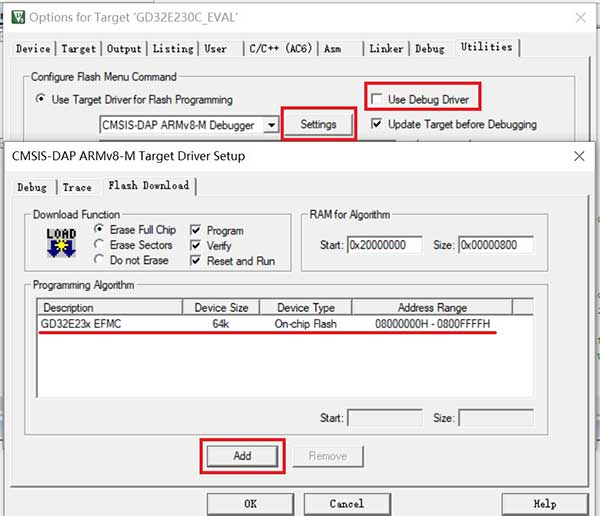
Task: Click RAM for Algorithm Size field
Action: 496,245
